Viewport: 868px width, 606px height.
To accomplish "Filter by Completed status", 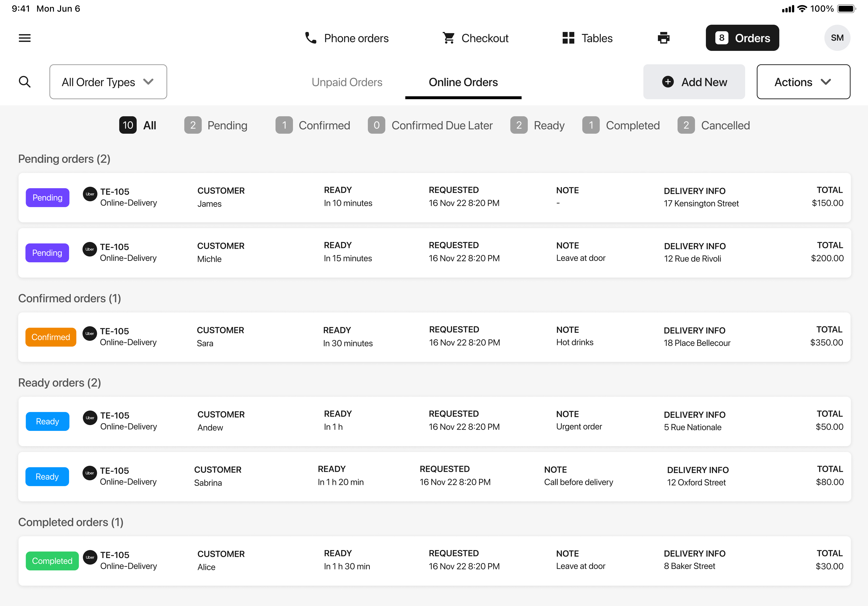I will pos(621,125).
